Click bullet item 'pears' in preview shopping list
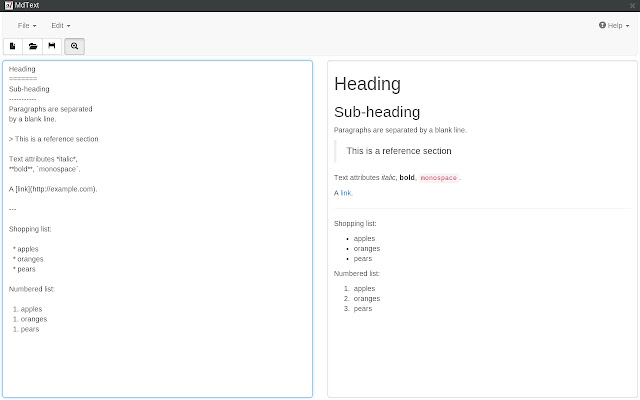The height and width of the screenshot is (400, 640). pyautogui.click(x=363, y=259)
